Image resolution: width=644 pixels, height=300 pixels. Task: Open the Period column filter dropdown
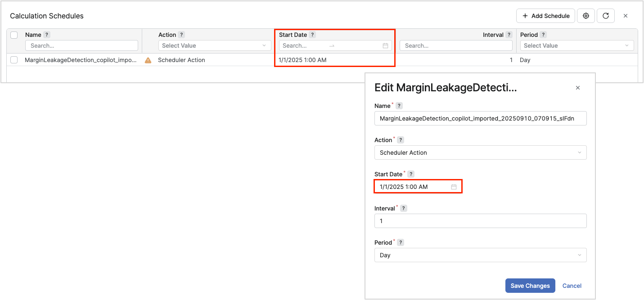click(576, 45)
